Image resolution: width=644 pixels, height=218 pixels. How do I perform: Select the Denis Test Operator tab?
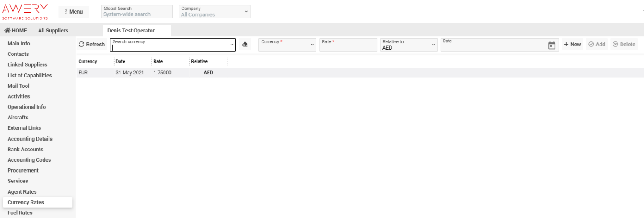tap(131, 31)
